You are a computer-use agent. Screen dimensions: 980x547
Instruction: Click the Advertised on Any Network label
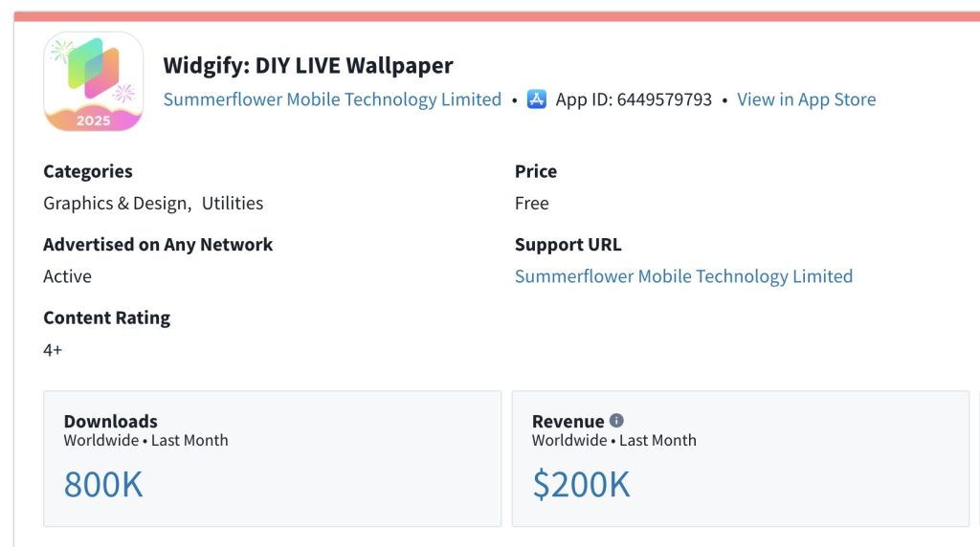pyautogui.click(x=158, y=245)
